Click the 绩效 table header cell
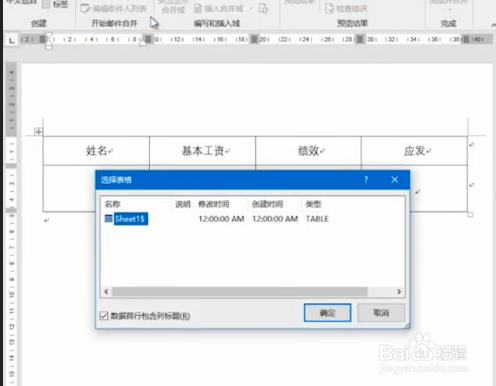496x386 pixels. pyautogui.click(x=309, y=151)
